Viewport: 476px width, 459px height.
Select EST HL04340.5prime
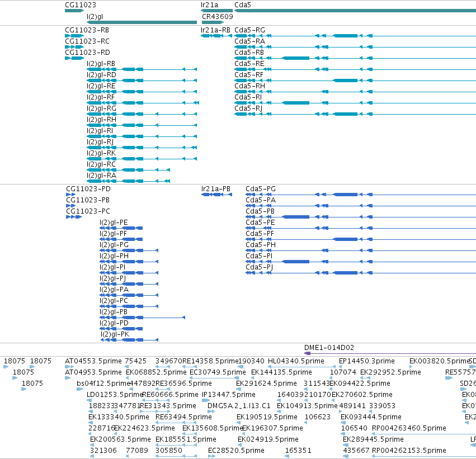coord(296,361)
